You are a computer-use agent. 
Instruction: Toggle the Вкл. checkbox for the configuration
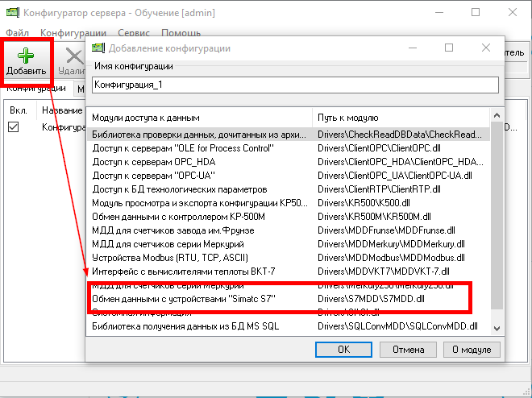pyautogui.click(x=14, y=127)
